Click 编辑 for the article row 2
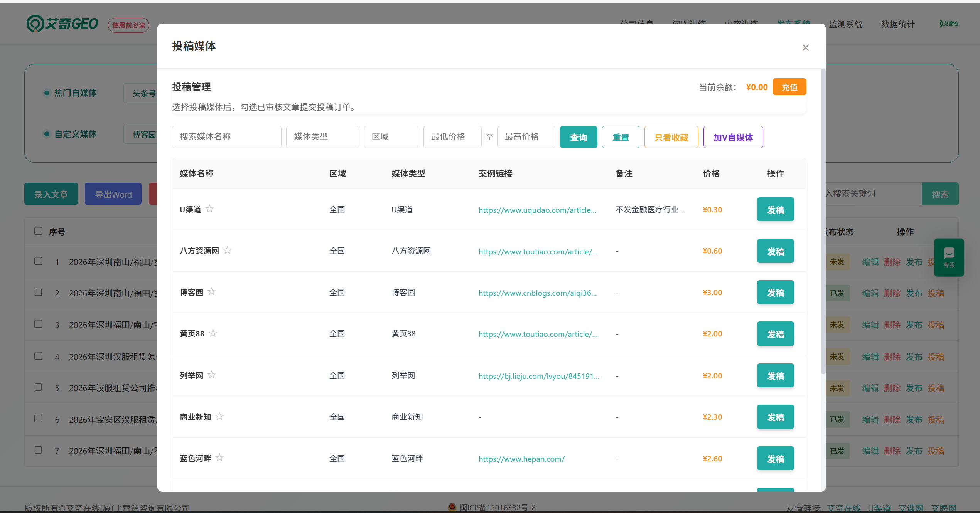The image size is (980, 513). (x=870, y=293)
